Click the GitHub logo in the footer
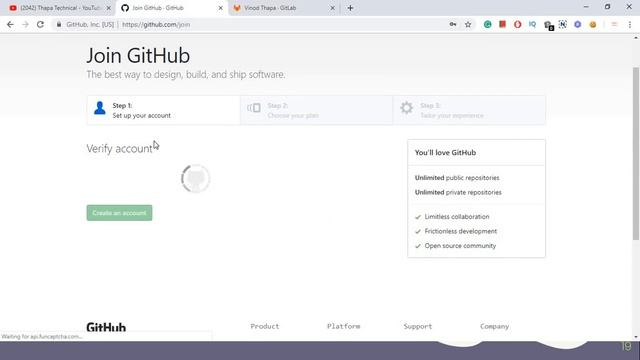This screenshot has width=640, height=360. pyautogui.click(x=106, y=327)
